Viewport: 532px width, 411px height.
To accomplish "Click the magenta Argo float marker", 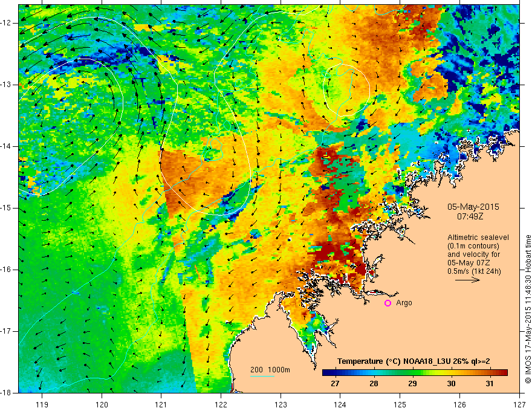I will click(388, 303).
